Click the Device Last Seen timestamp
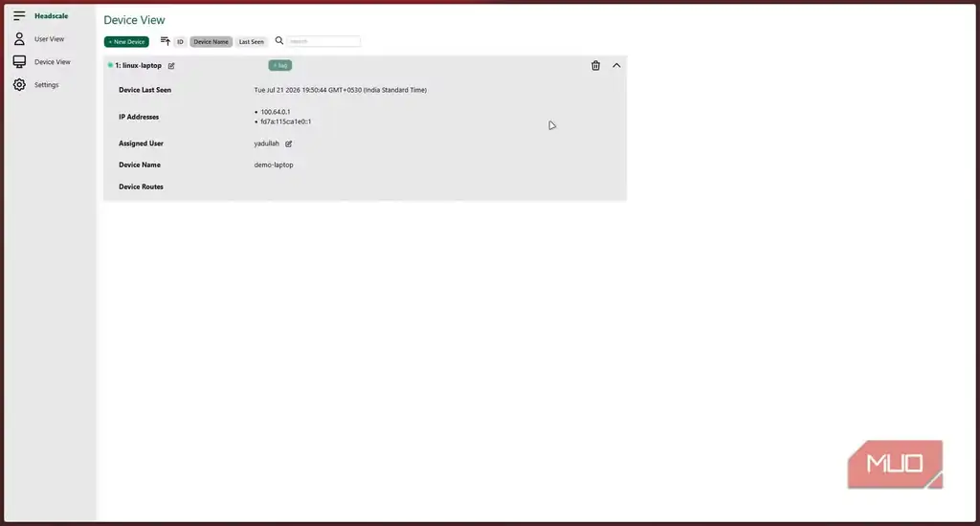 point(340,90)
